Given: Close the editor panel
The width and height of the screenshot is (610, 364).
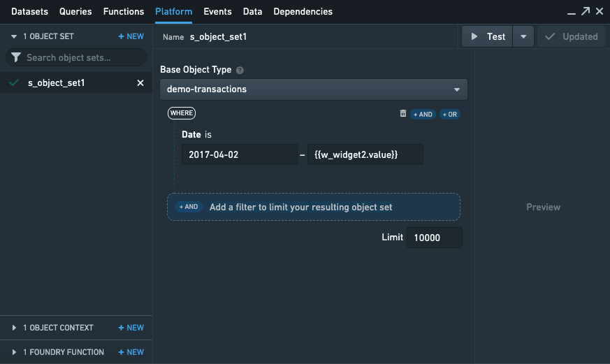Looking at the screenshot, I should coord(600,11).
